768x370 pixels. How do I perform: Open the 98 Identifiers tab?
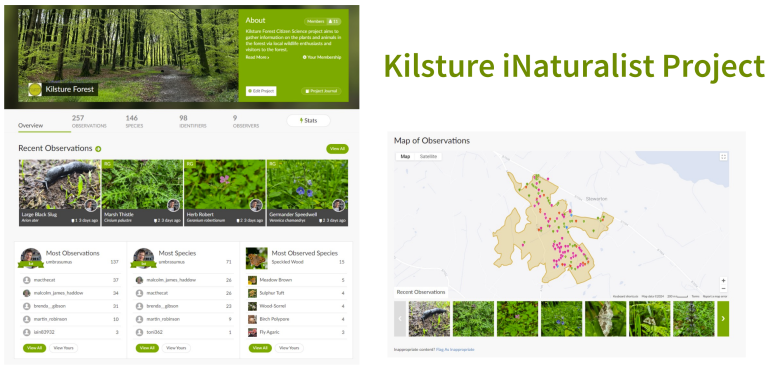[192, 122]
